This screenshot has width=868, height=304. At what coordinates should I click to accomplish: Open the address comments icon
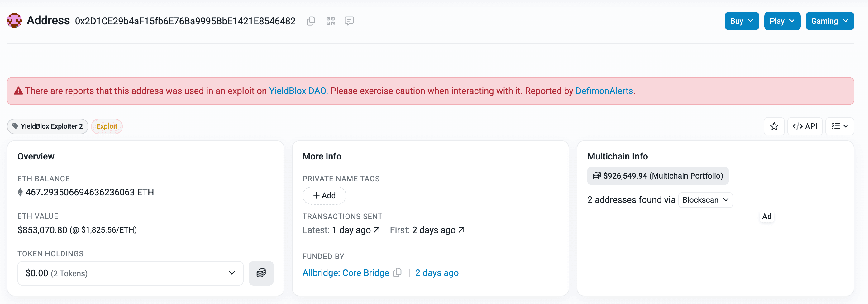pos(349,21)
